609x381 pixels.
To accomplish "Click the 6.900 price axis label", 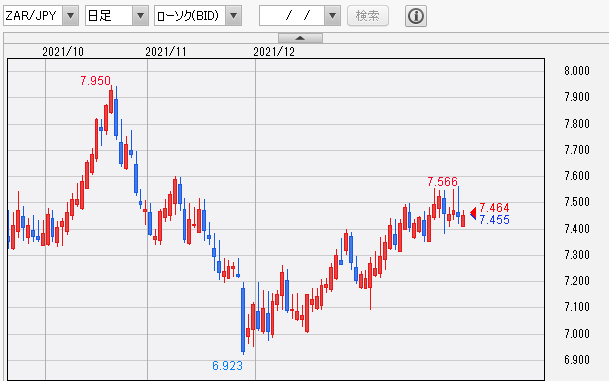I will pyautogui.click(x=577, y=360).
